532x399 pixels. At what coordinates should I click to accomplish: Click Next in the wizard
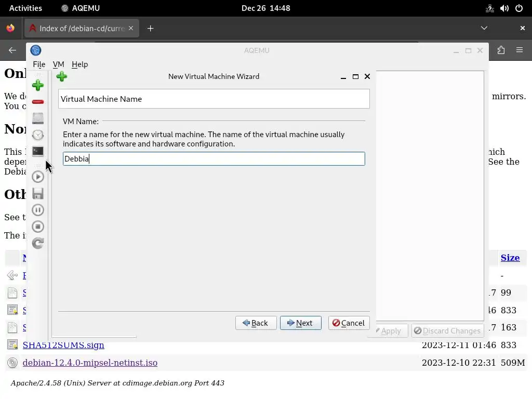point(301,323)
